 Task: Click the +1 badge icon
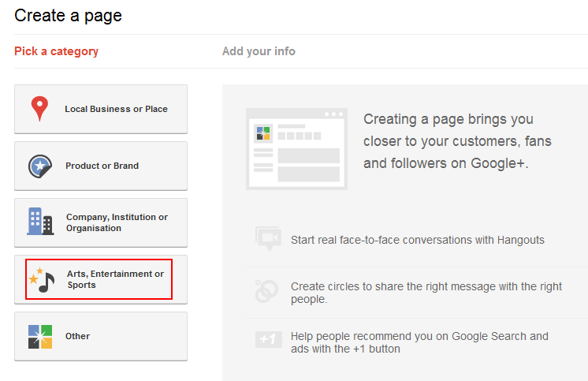(x=269, y=340)
